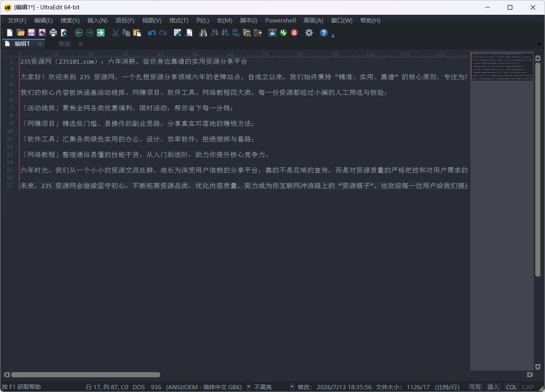Redo with the toolbar redo arrow
The image size is (545, 392).
click(163, 33)
